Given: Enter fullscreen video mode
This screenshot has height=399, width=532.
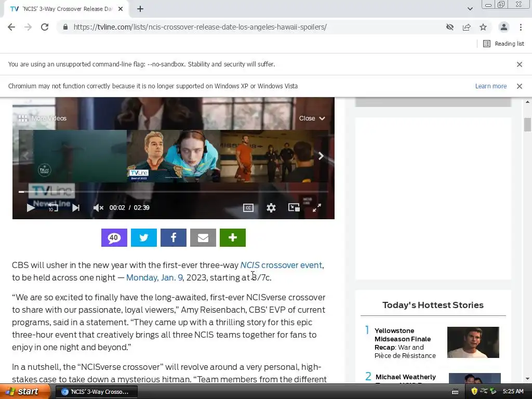Looking at the screenshot, I should 317,208.
